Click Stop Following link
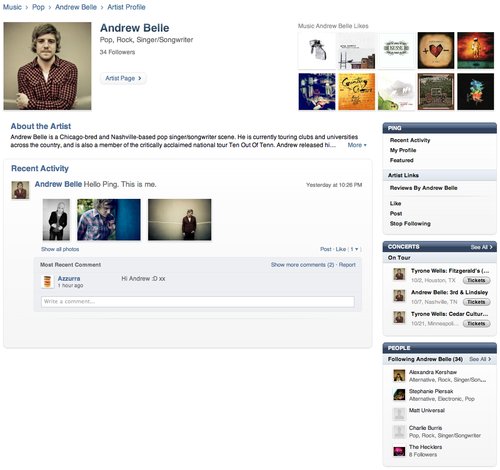 coord(410,224)
